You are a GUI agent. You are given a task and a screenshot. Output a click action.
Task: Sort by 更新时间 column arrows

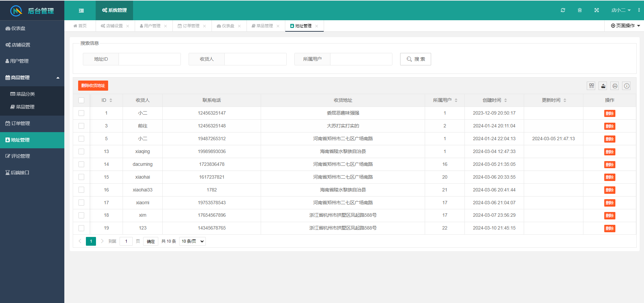(x=565, y=100)
